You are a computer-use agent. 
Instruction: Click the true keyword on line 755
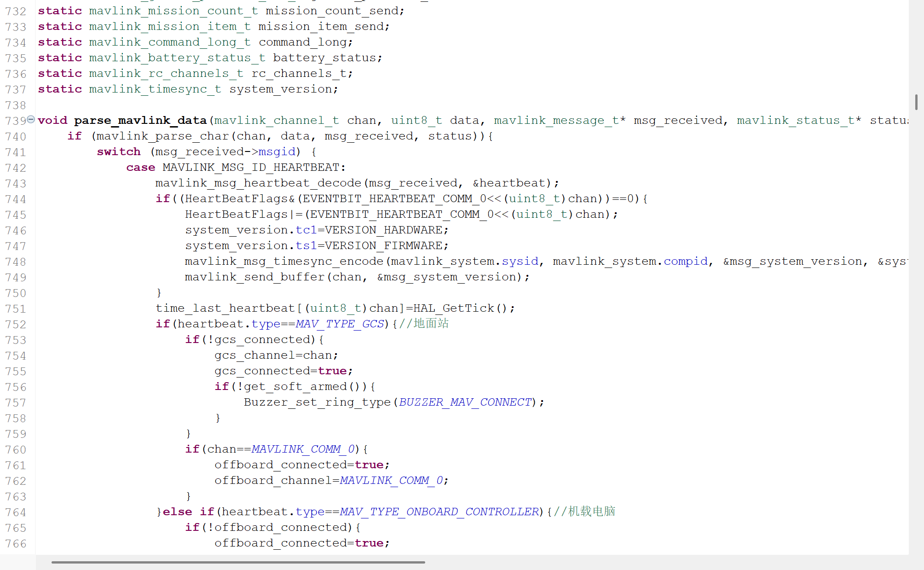pos(332,371)
